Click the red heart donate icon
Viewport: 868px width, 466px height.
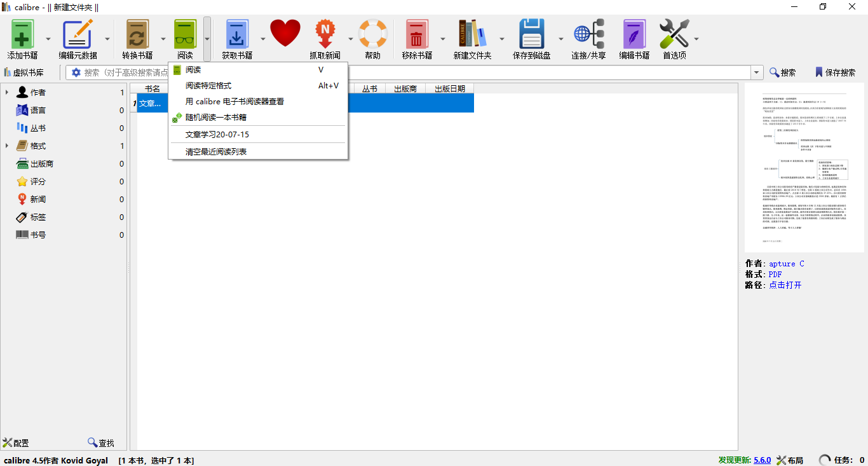click(285, 33)
